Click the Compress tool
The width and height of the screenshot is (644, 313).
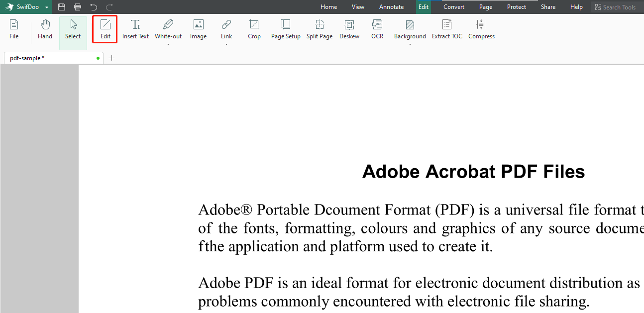coord(481,29)
